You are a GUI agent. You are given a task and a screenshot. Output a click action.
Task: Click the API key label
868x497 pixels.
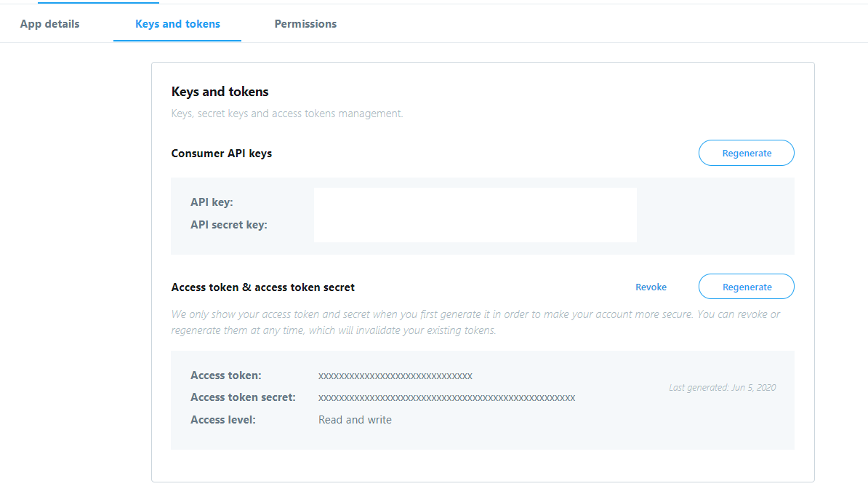click(x=212, y=202)
